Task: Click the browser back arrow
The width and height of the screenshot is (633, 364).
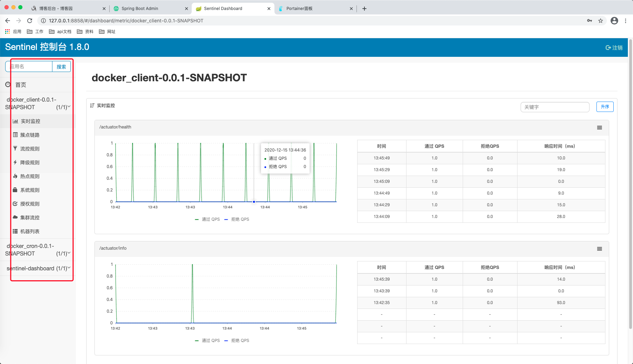Action: 8,21
